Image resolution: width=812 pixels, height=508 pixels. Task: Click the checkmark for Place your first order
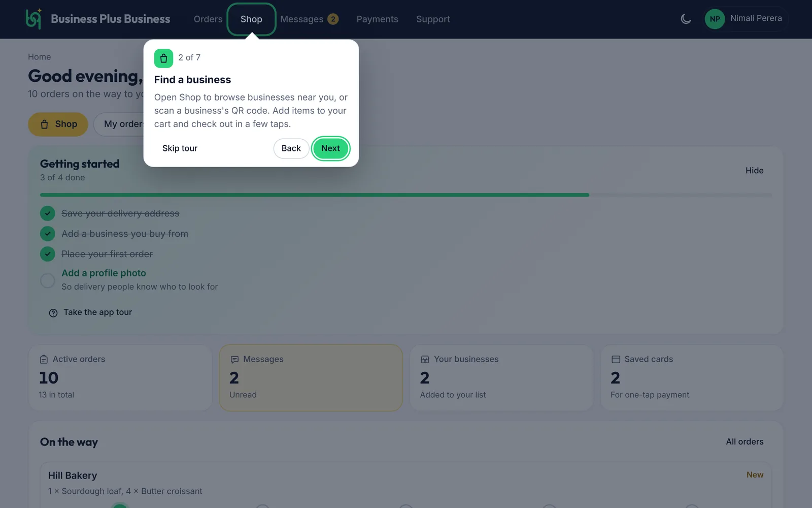[48, 254]
